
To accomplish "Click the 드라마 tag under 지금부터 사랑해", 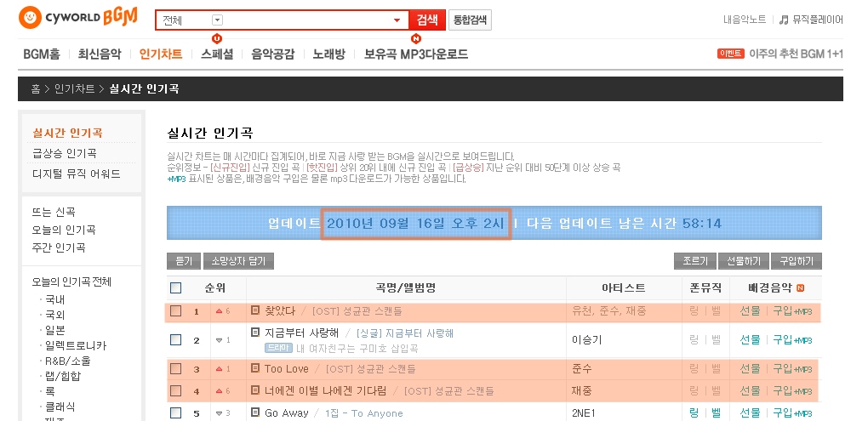I will pos(278,347).
